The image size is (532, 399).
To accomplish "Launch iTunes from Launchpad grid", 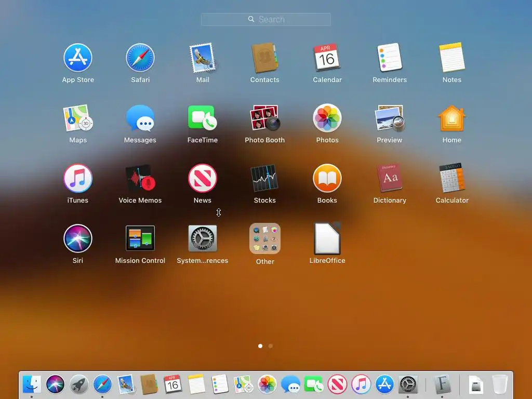I will coord(78,179).
